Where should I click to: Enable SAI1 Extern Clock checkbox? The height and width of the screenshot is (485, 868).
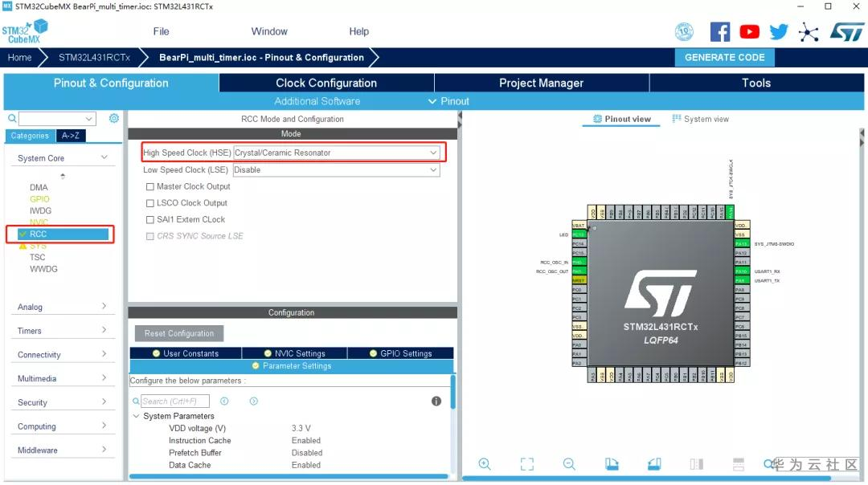150,219
